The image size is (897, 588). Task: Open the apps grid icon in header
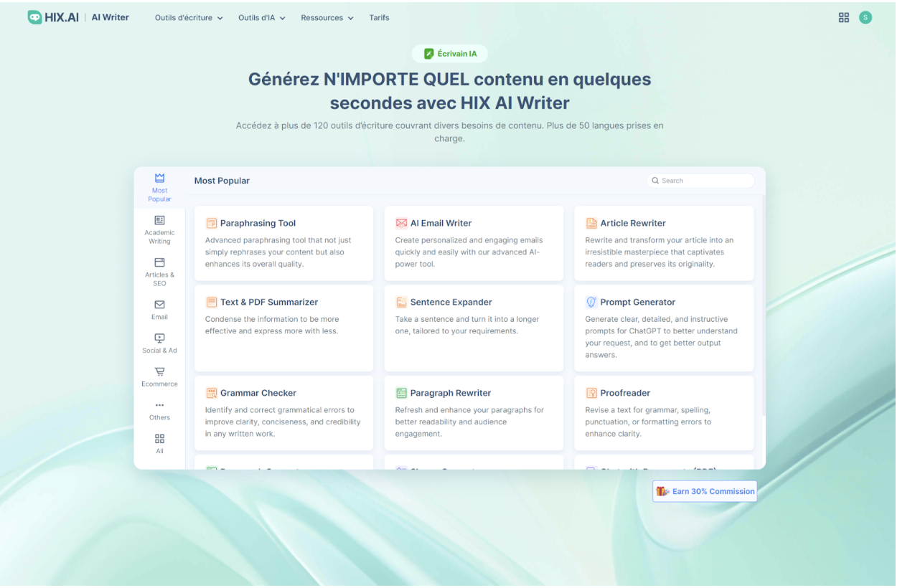point(844,17)
